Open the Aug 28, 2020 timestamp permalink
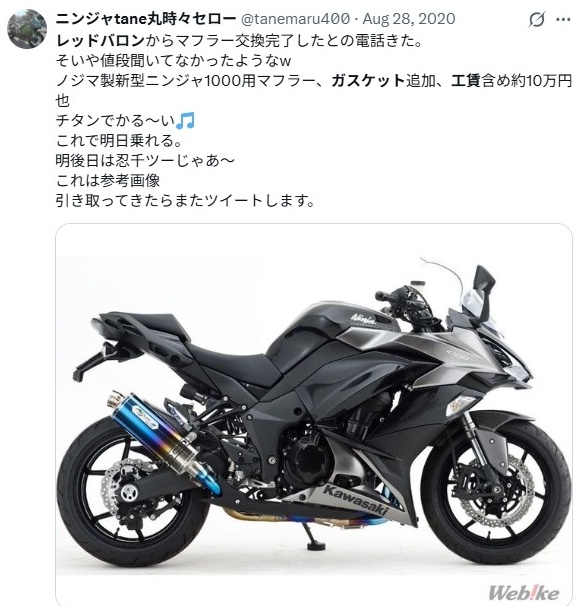This screenshot has height=606, width=581. (409, 19)
